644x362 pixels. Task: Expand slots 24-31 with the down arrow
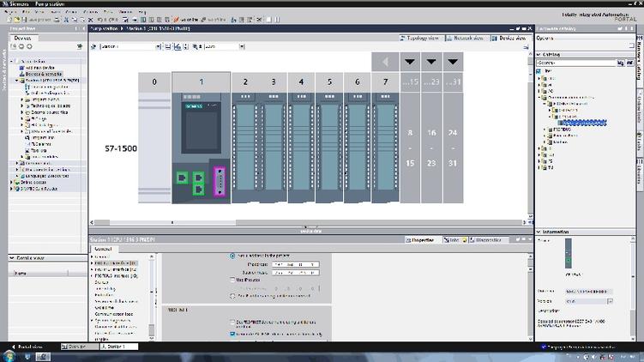click(453, 62)
